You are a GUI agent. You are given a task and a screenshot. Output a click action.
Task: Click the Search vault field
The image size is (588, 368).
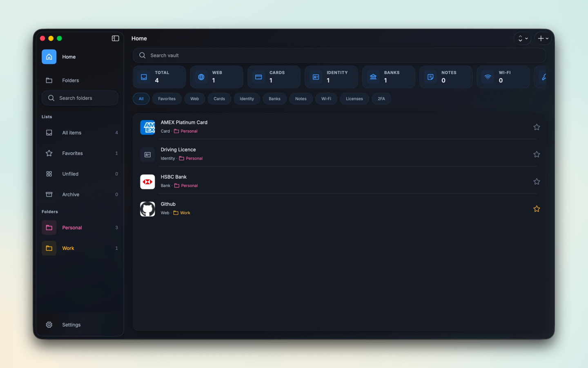click(339, 55)
